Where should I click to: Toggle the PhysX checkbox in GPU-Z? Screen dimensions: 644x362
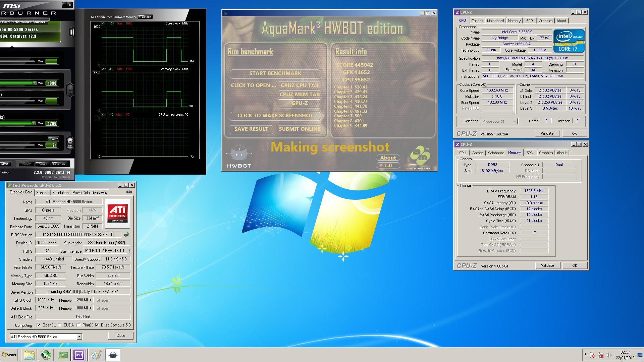[78, 325]
